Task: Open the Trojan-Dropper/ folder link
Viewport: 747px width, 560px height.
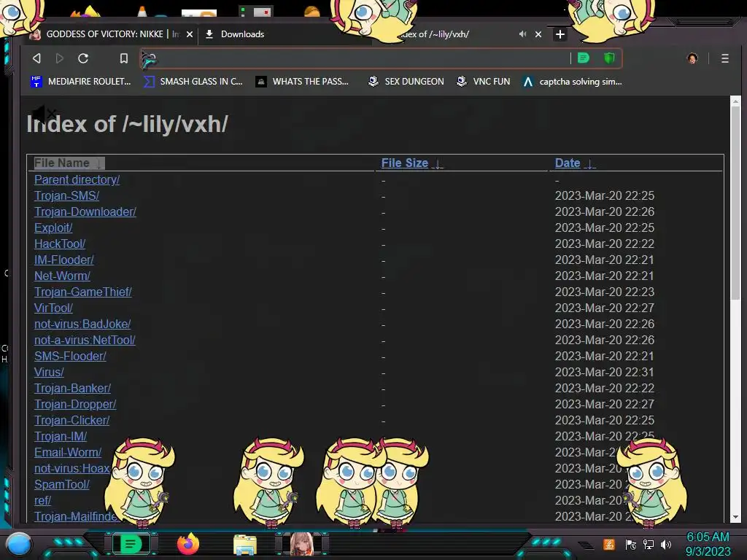Action: [x=75, y=404]
